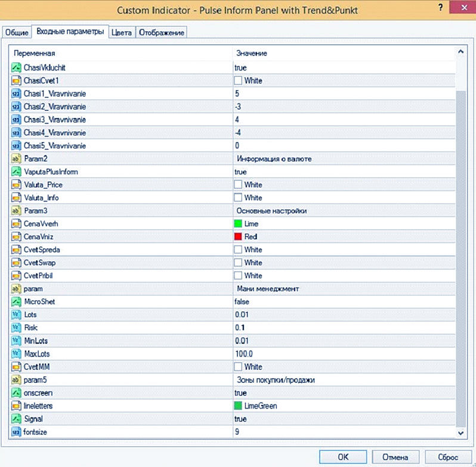This screenshot has height=467, width=476.
Task: Toggle the MicroShet false value
Action: pos(242,302)
